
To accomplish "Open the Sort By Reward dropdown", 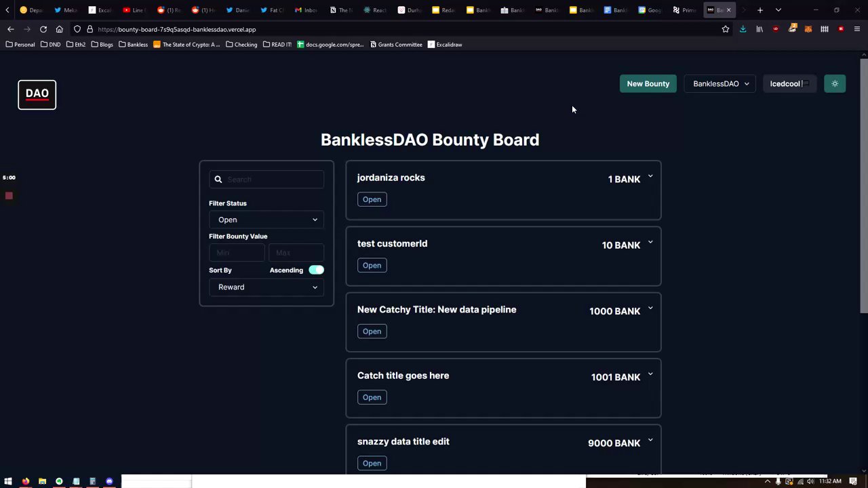I will click(x=267, y=287).
